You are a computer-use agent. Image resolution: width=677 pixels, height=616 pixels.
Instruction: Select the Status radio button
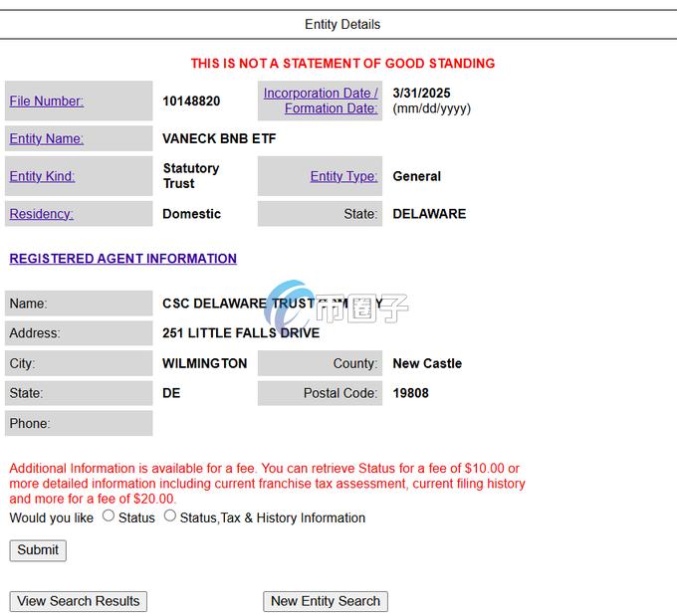pyautogui.click(x=109, y=515)
